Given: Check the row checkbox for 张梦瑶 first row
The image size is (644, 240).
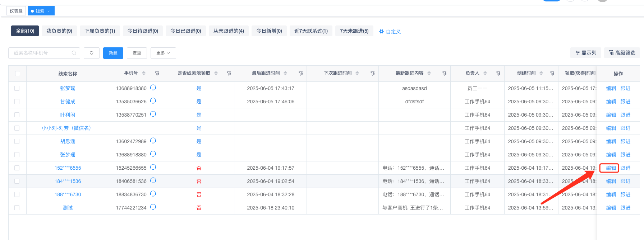Looking at the screenshot, I should tap(17, 88).
